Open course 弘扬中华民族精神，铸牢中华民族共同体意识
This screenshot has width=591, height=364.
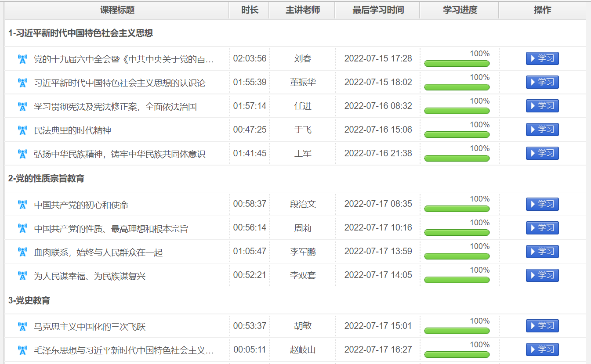(120, 154)
